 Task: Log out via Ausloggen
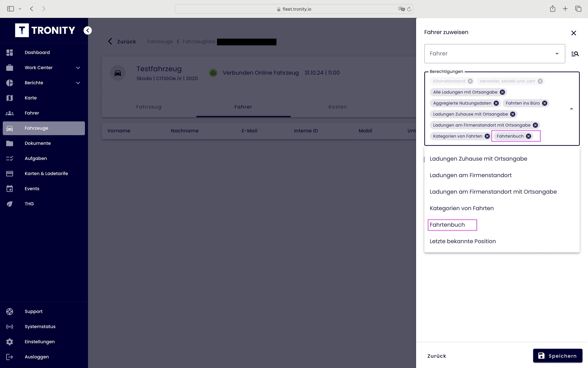click(36, 357)
